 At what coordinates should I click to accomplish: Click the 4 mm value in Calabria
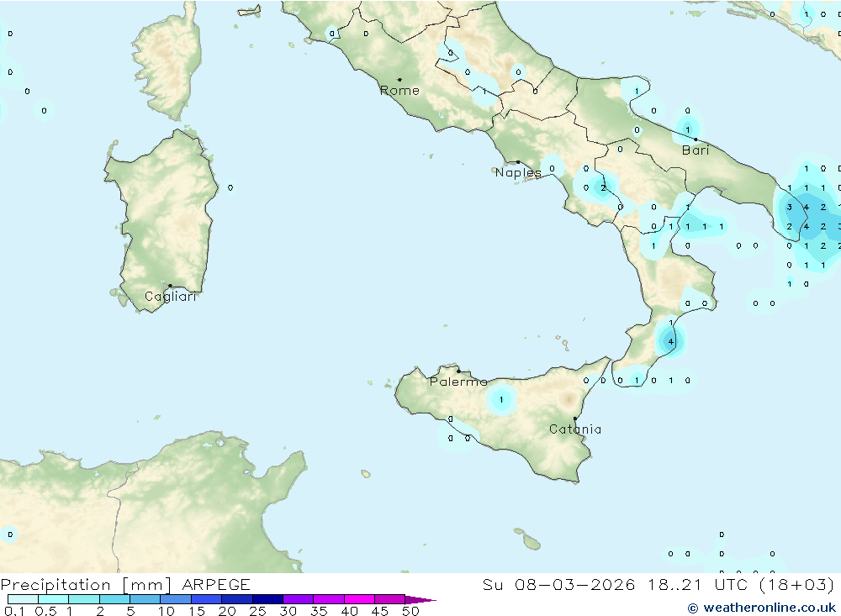[x=670, y=341]
